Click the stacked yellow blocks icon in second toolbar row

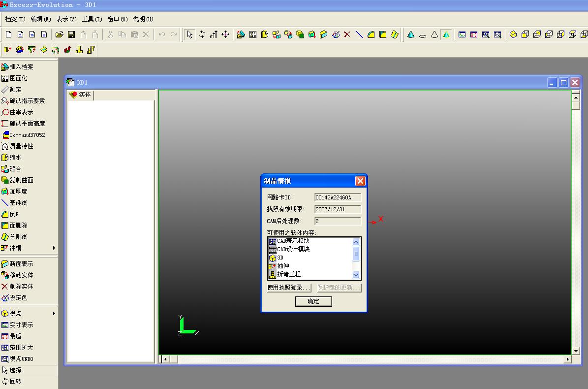(91, 50)
